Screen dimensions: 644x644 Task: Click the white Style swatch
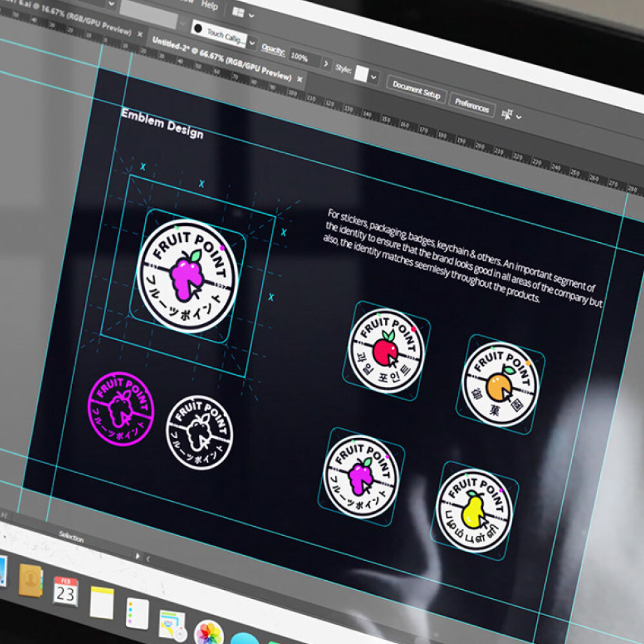click(361, 74)
